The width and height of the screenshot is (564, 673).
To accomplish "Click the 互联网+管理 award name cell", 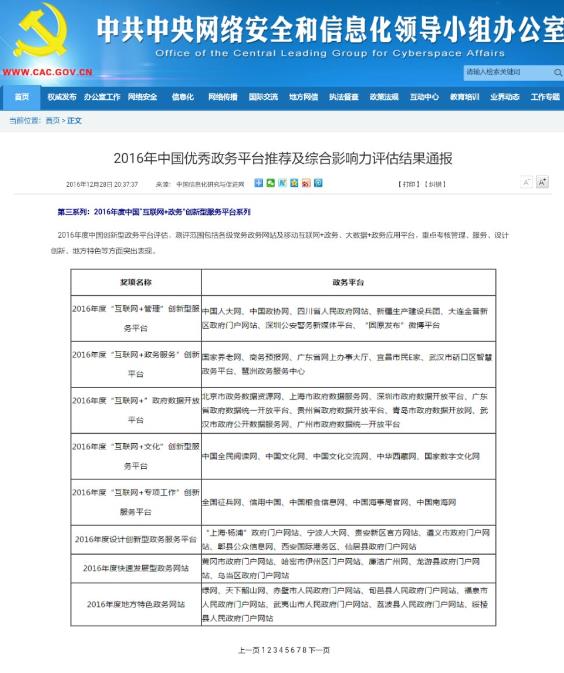I will pyautogui.click(x=136, y=318).
